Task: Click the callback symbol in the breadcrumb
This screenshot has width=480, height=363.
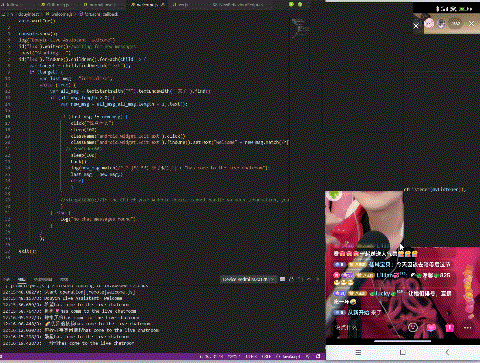Action: tap(98, 14)
